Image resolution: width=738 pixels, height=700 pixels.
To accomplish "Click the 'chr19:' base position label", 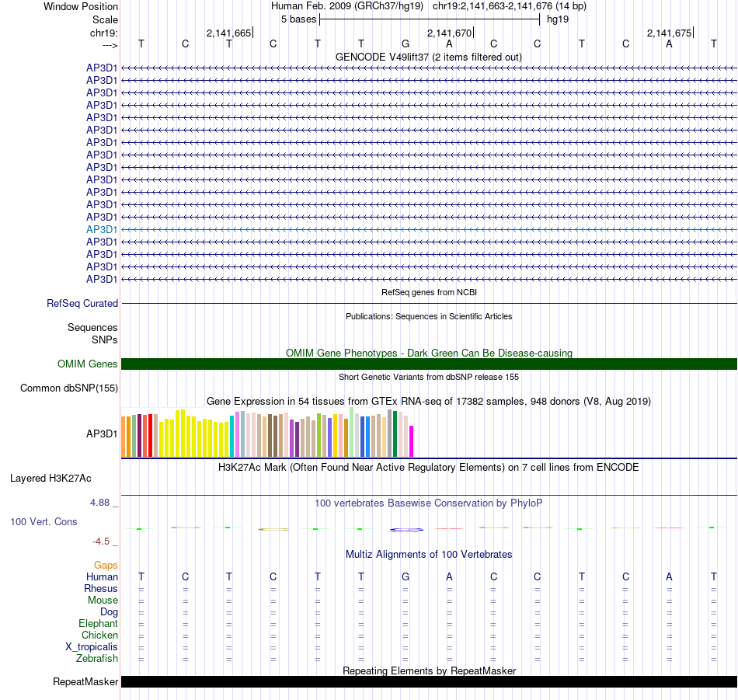I will click(x=104, y=33).
